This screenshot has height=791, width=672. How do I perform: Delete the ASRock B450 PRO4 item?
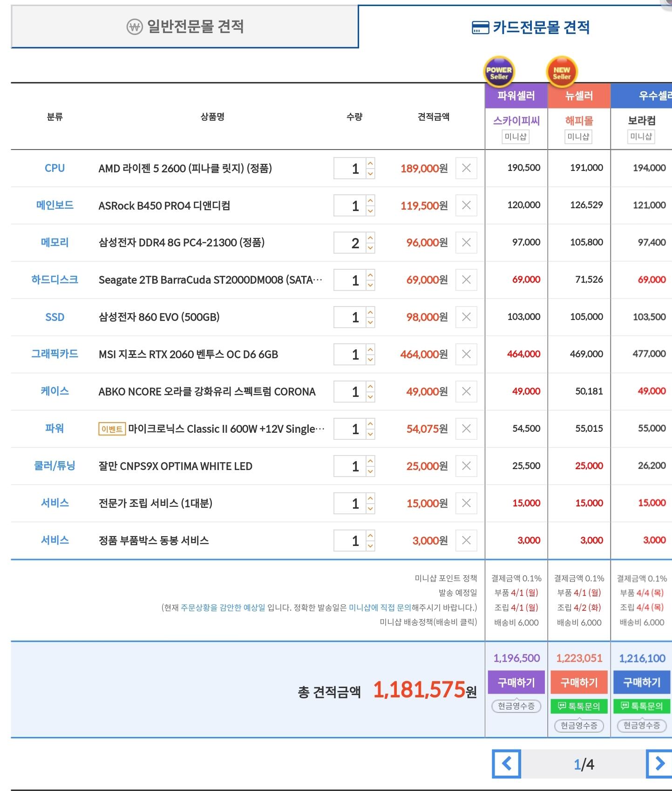tap(466, 205)
